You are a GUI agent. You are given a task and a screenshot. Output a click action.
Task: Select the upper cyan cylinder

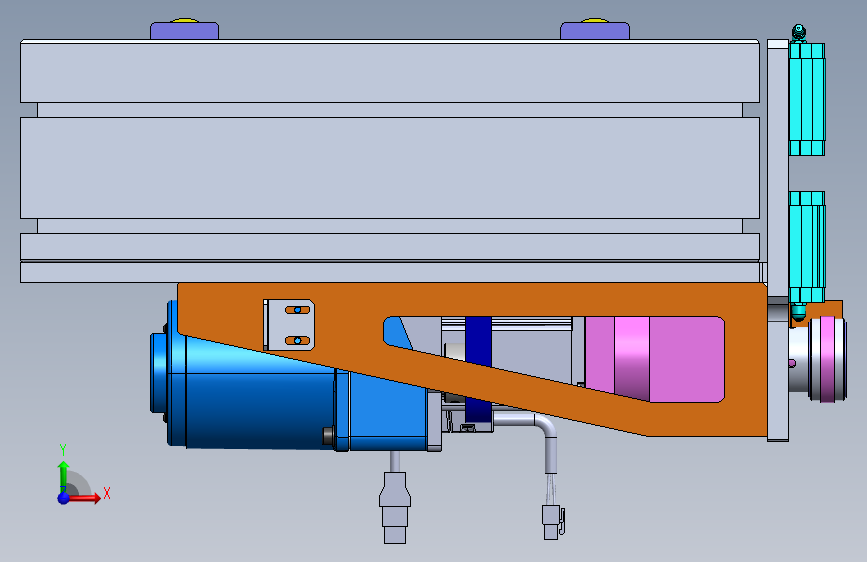tap(807, 98)
